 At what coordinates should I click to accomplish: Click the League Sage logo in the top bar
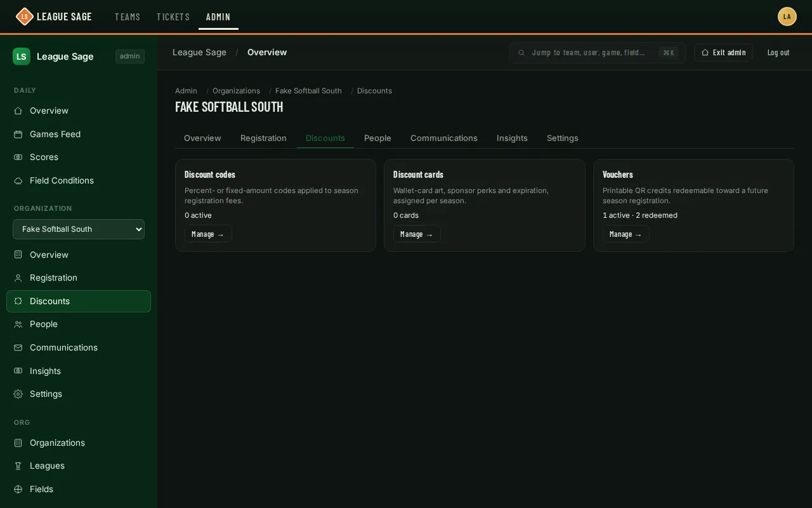pos(54,17)
